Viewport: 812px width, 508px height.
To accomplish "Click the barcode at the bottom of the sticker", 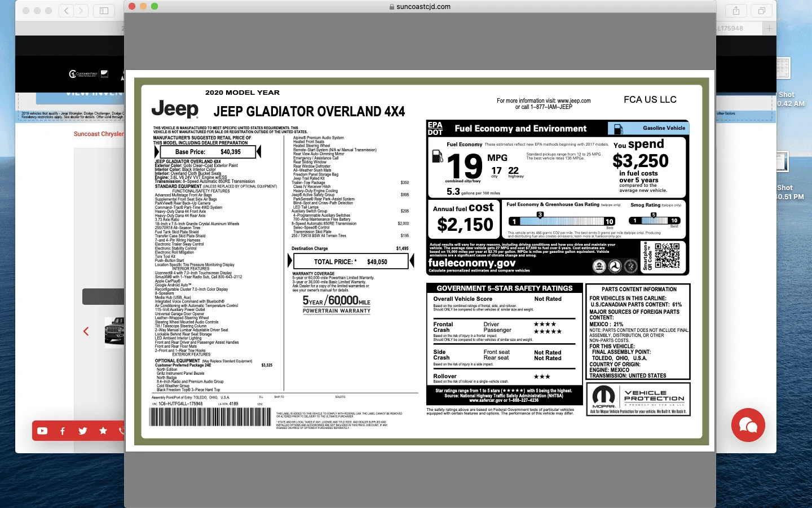I will (210, 417).
